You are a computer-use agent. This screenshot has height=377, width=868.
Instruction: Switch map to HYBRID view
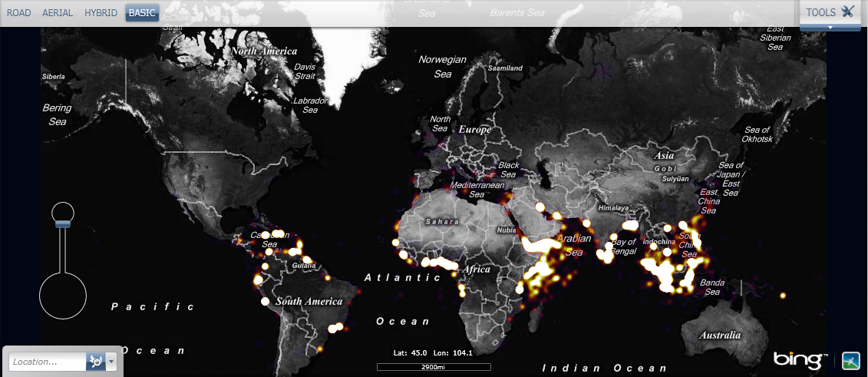(x=101, y=13)
